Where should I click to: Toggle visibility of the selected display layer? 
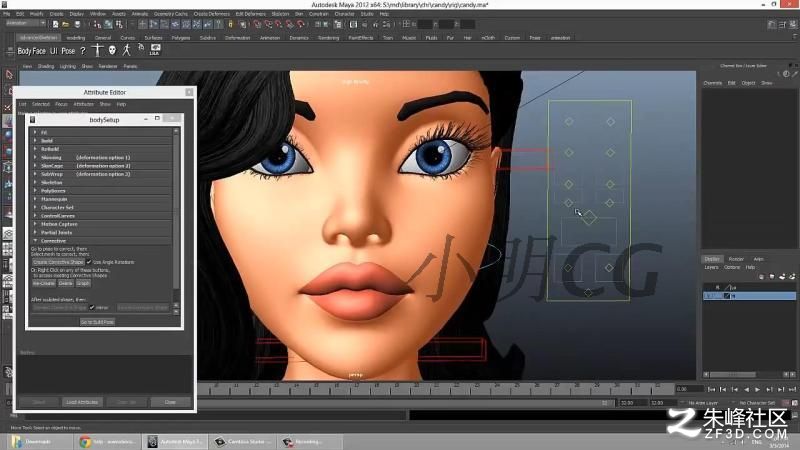coord(708,296)
